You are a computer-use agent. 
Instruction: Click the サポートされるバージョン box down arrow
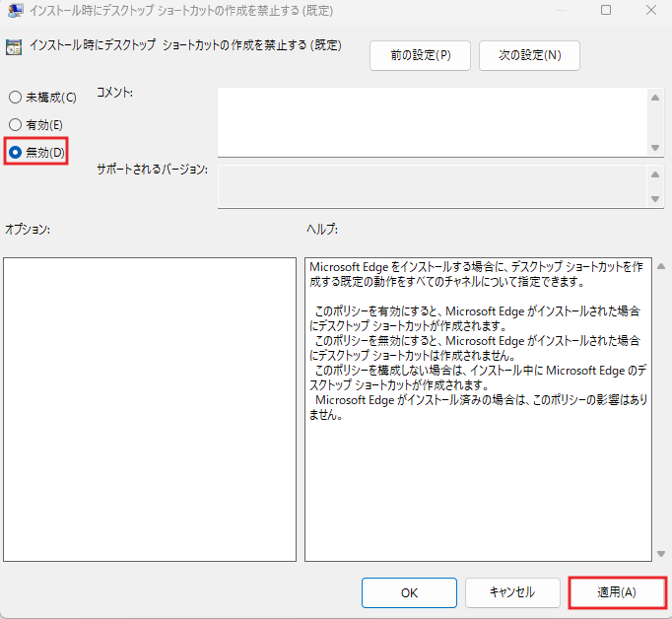[x=655, y=199]
